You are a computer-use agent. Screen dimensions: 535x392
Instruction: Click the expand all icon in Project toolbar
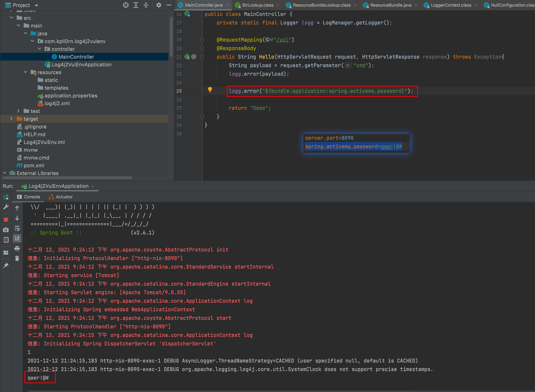point(136,5)
